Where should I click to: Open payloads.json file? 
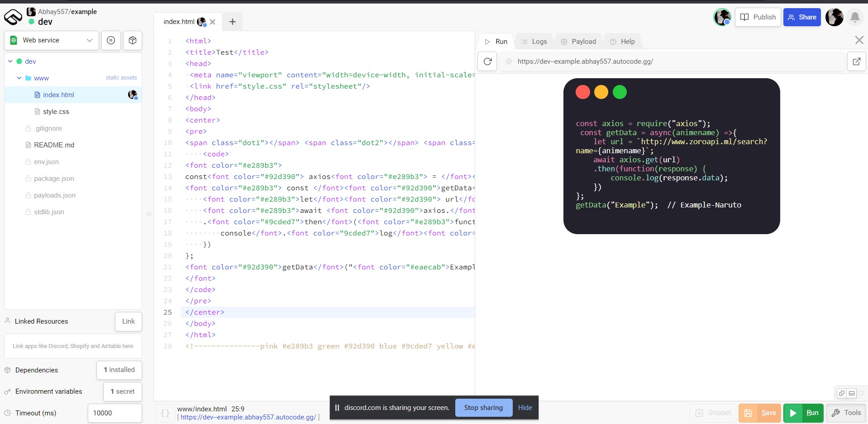(55, 195)
